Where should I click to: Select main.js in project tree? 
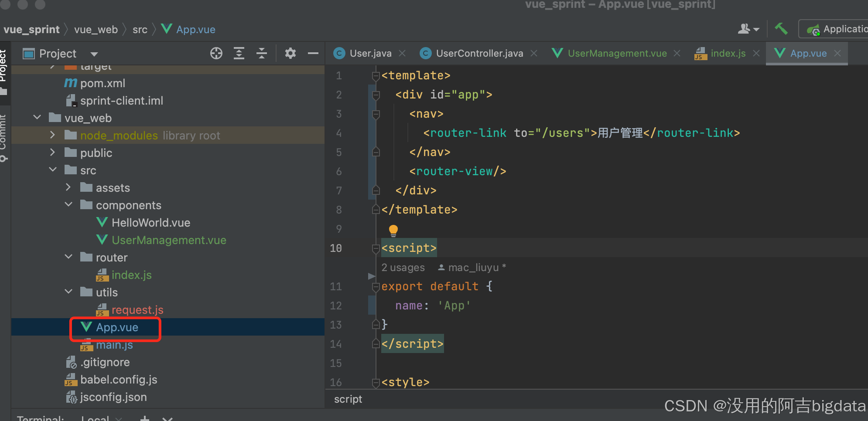(x=114, y=344)
